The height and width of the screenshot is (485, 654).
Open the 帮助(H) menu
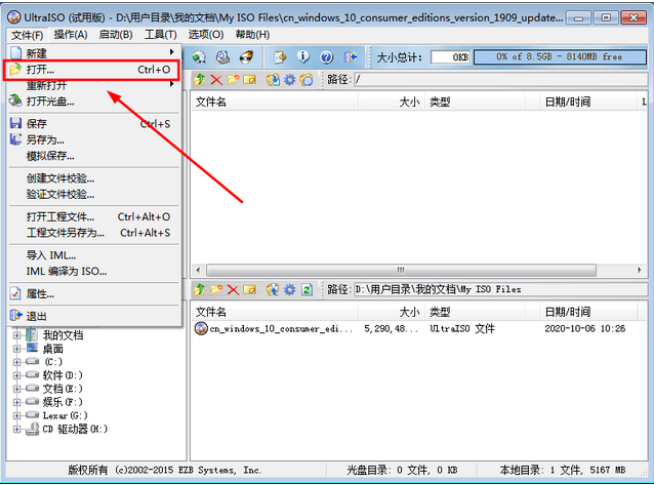point(252,35)
